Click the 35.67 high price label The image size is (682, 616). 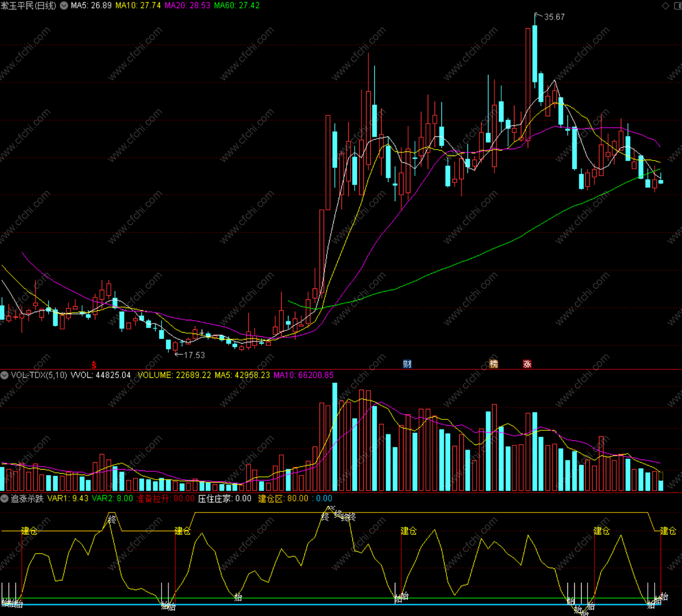[554, 17]
